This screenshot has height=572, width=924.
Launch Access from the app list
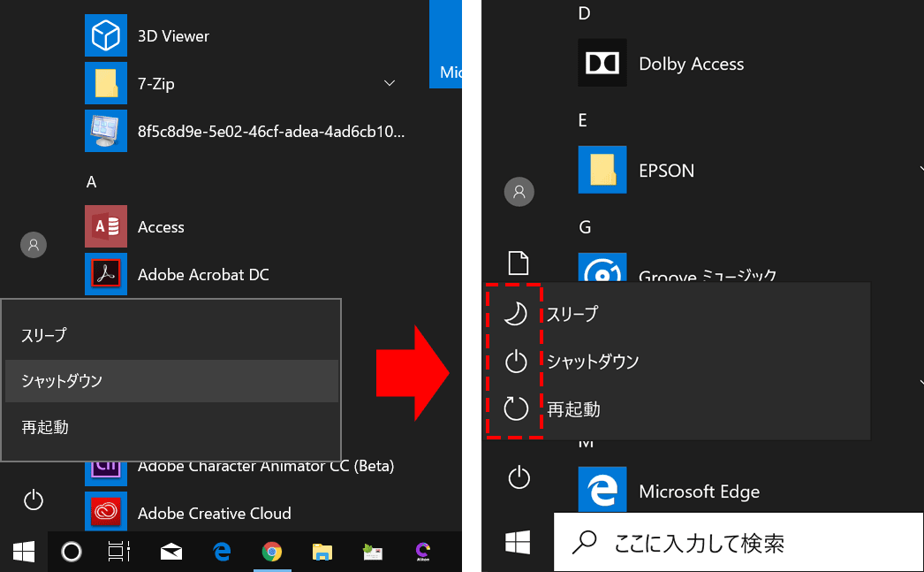point(160,227)
